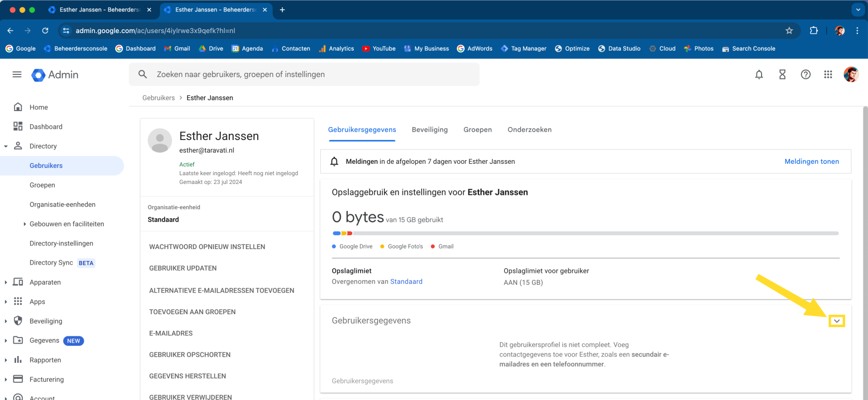Click ALTERNATIEVE E-MAILADRESSEN TOEVOEGEN
Screen dimensions: 868x400
tap(222, 290)
